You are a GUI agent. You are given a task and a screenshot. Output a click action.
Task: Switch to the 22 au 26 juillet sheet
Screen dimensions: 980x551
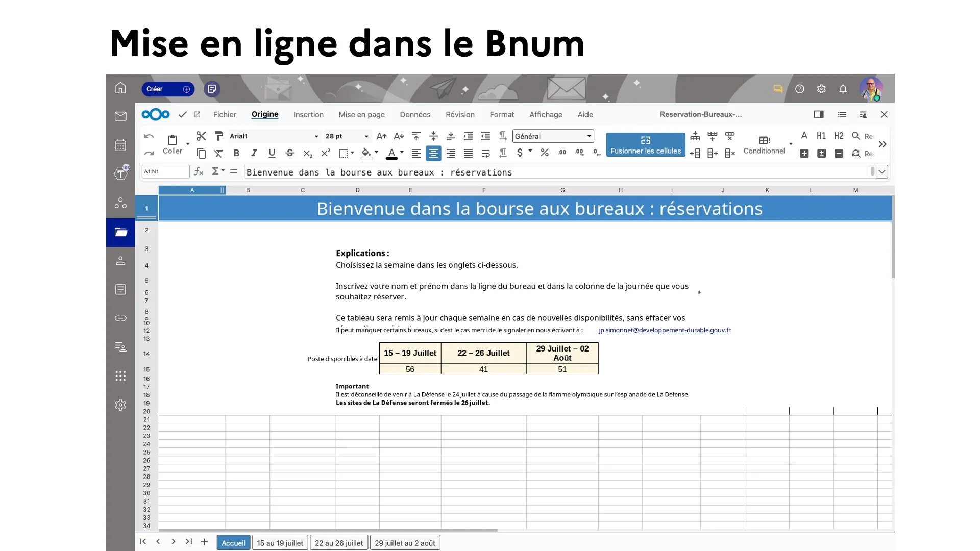coord(339,543)
